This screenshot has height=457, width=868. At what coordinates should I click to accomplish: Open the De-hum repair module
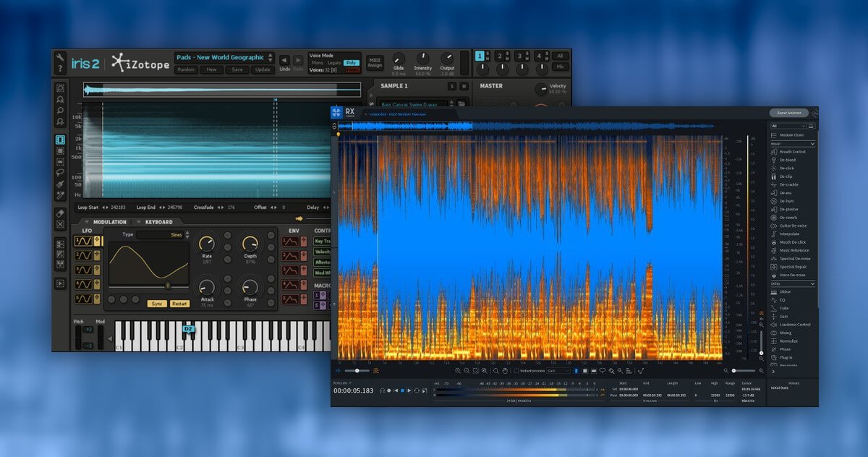(x=787, y=201)
